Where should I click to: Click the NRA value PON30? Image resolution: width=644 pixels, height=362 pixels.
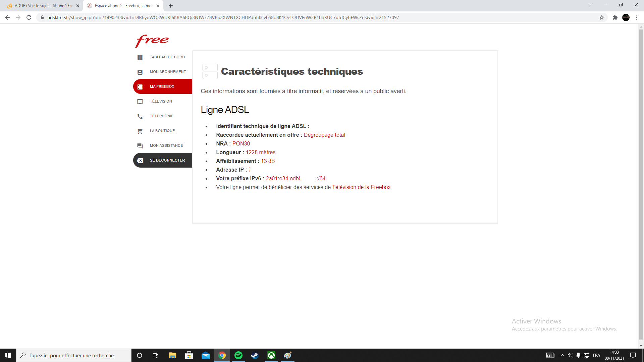241,144
